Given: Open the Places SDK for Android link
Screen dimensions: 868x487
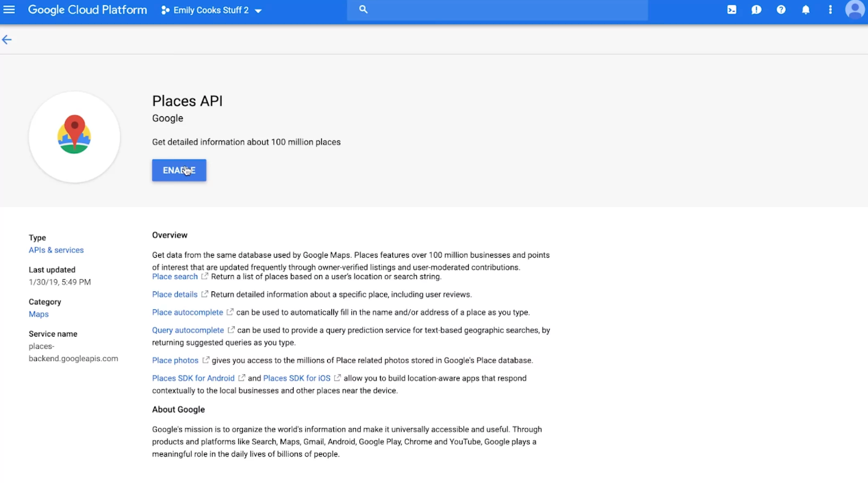Looking at the screenshot, I should [x=193, y=378].
